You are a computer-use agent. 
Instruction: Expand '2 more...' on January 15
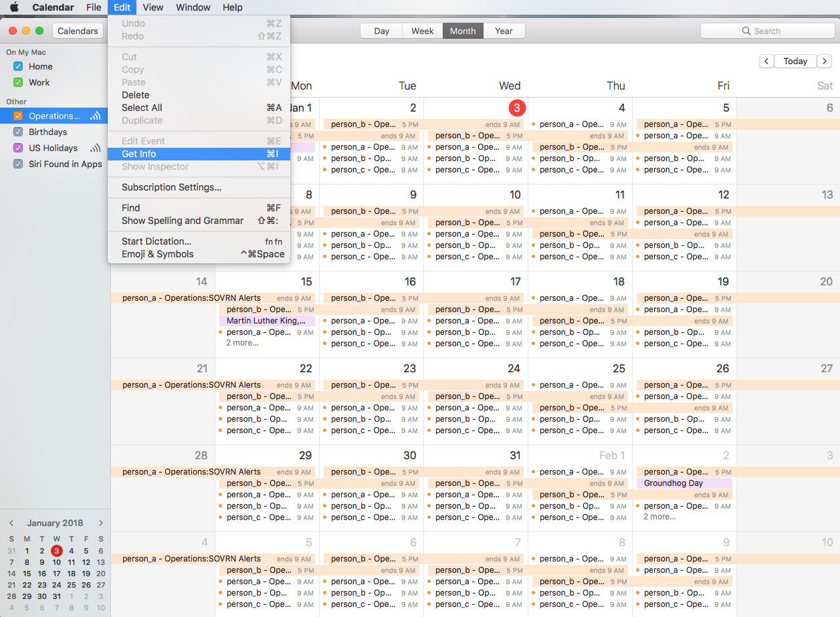(242, 343)
